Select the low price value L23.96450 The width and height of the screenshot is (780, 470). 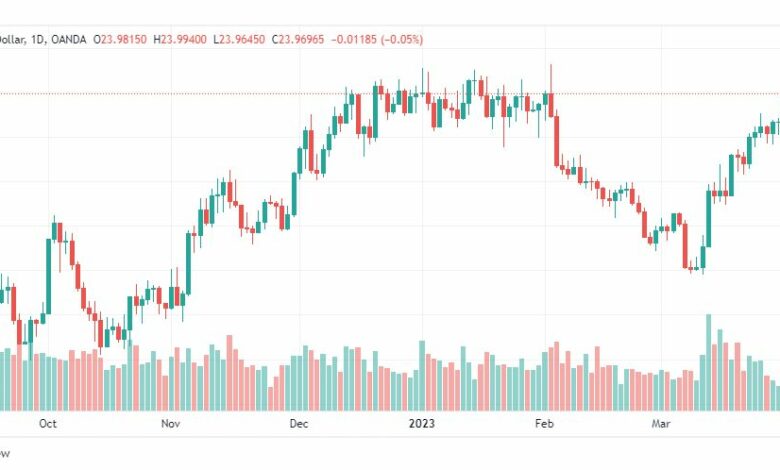coord(239,39)
